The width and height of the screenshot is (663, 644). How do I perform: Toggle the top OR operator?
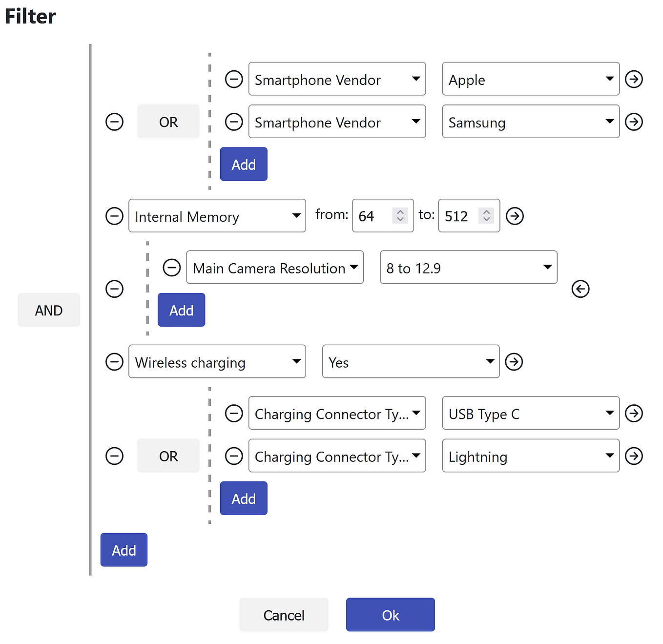168,122
